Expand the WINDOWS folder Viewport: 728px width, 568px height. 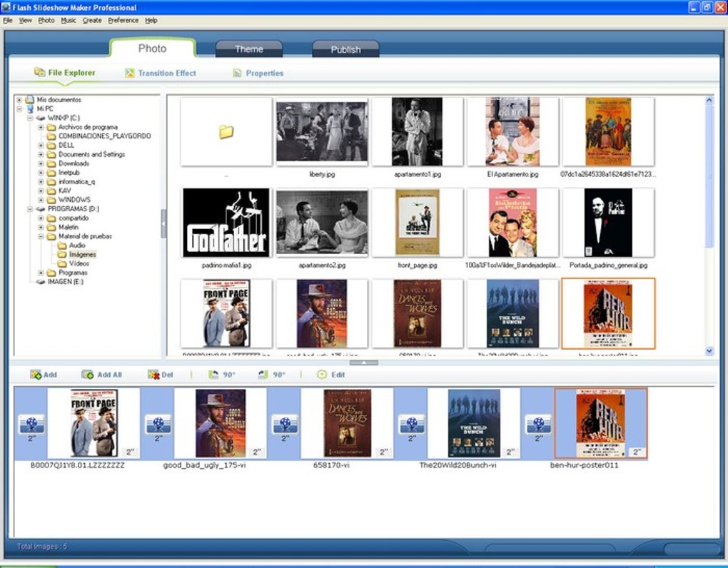(x=41, y=200)
